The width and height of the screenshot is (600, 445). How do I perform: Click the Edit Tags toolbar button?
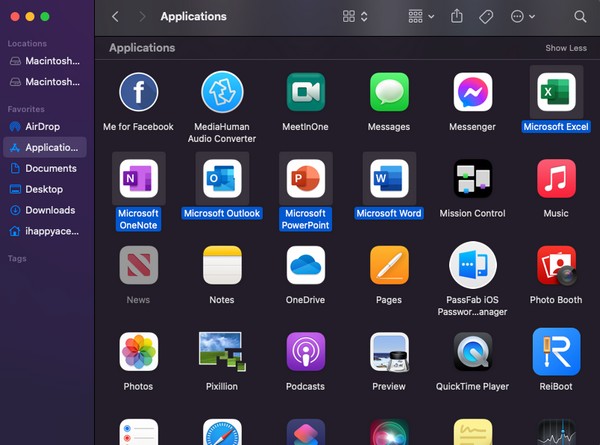[486, 16]
